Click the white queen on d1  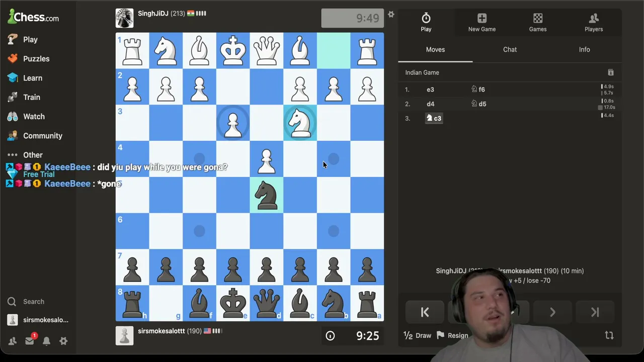coord(267,51)
